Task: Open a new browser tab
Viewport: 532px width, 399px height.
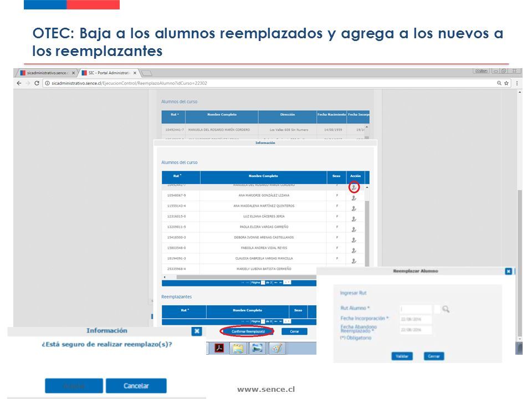Action: pos(146,73)
